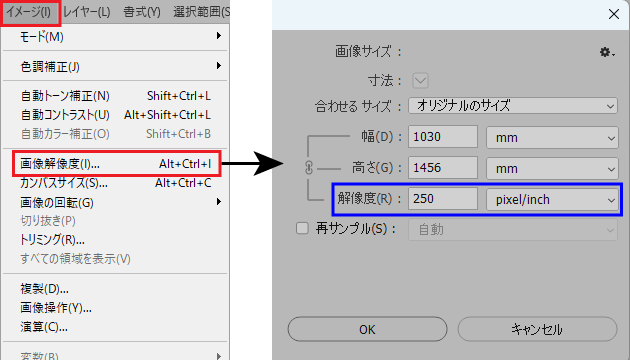Open the 書式(Y) menu
The height and width of the screenshot is (360, 630).
[142, 12]
